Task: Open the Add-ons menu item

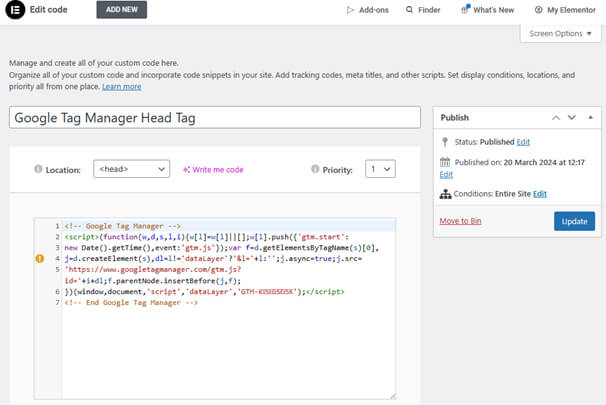Action: point(368,10)
